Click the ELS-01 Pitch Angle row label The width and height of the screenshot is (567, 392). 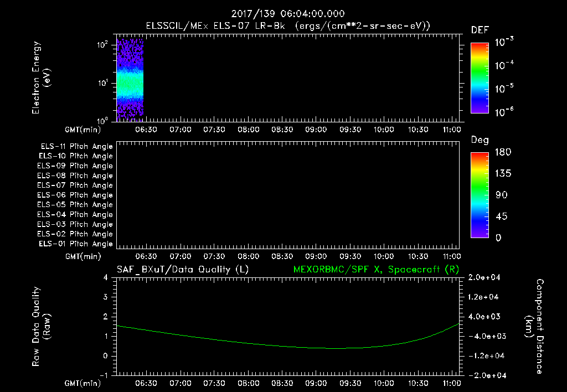click(x=76, y=244)
